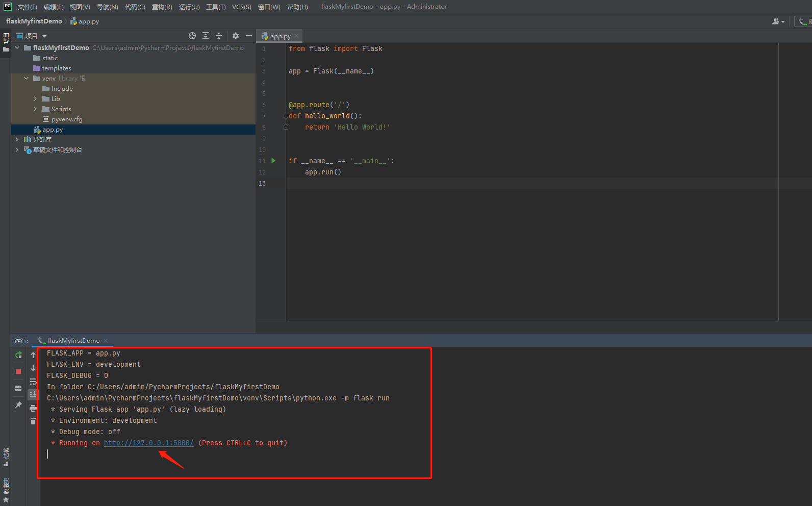Viewport: 812px width, 506px height.
Task: Hide the project tool window
Action: click(249, 36)
